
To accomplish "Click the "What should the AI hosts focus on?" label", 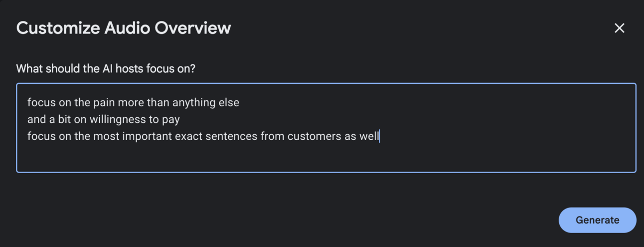I will (106, 68).
